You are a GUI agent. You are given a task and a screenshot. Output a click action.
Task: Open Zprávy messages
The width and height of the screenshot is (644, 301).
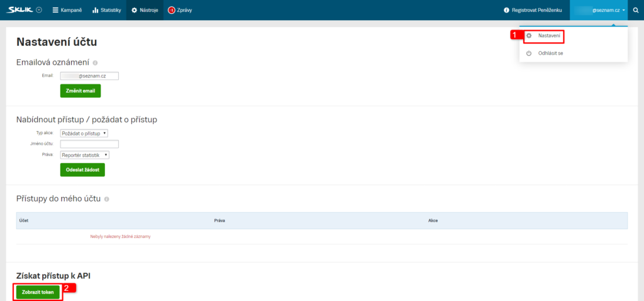coord(180,10)
